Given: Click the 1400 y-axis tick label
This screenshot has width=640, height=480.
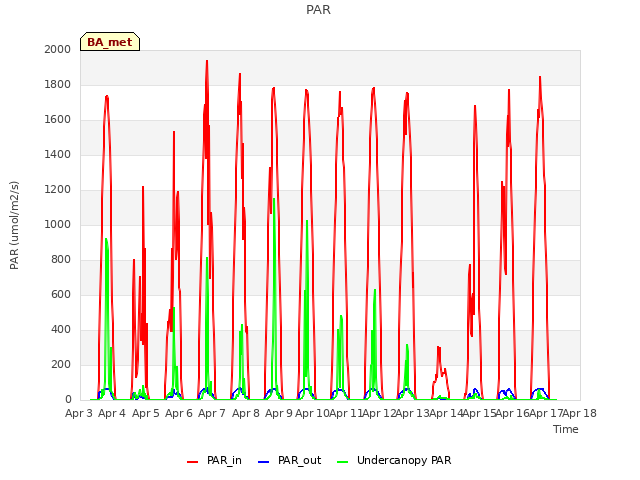Looking at the screenshot, I should [58, 154].
